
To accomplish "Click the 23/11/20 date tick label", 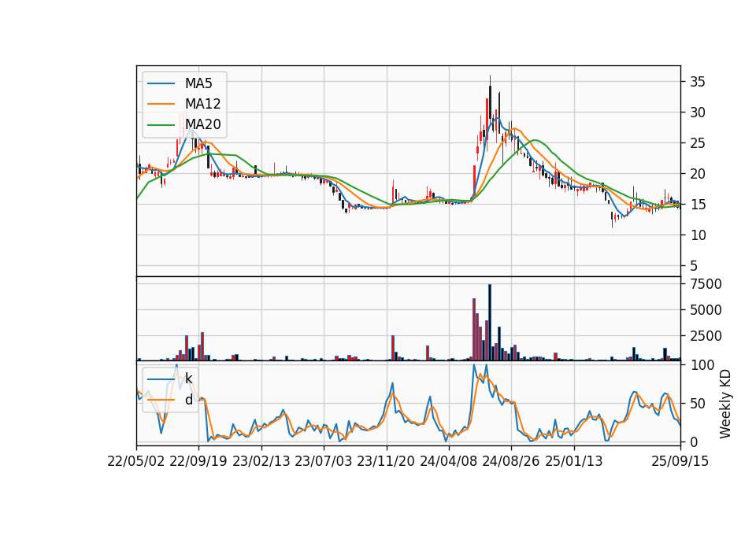I will coord(386,461).
